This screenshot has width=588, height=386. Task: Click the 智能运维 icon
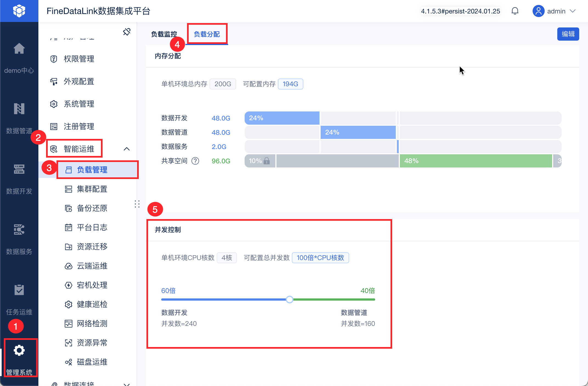click(x=54, y=149)
